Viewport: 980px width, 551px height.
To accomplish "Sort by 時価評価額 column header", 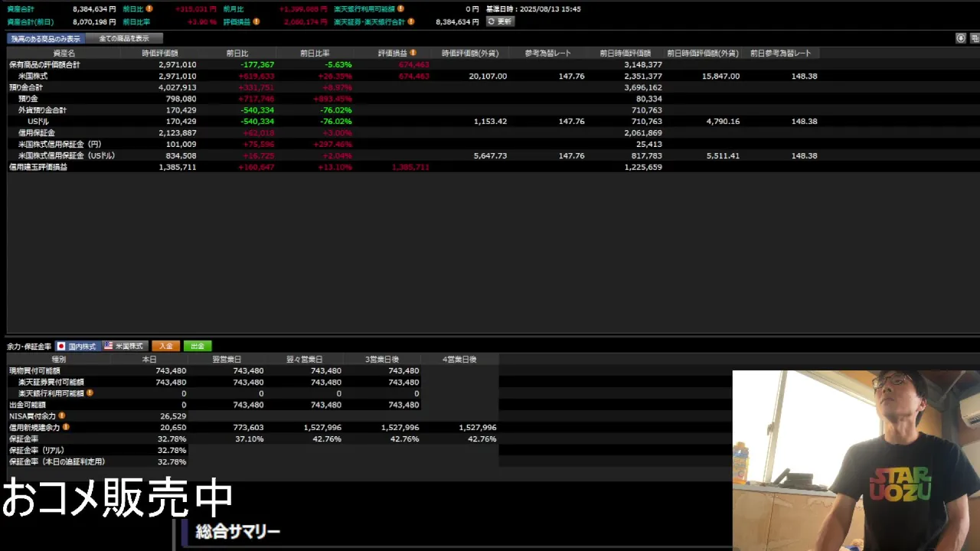I will point(159,53).
